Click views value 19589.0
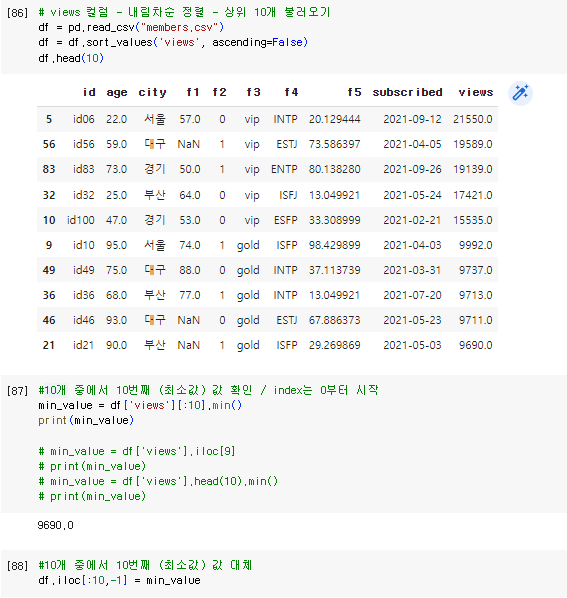Image resolution: width=567 pixels, height=598 pixels. [x=472, y=144]
